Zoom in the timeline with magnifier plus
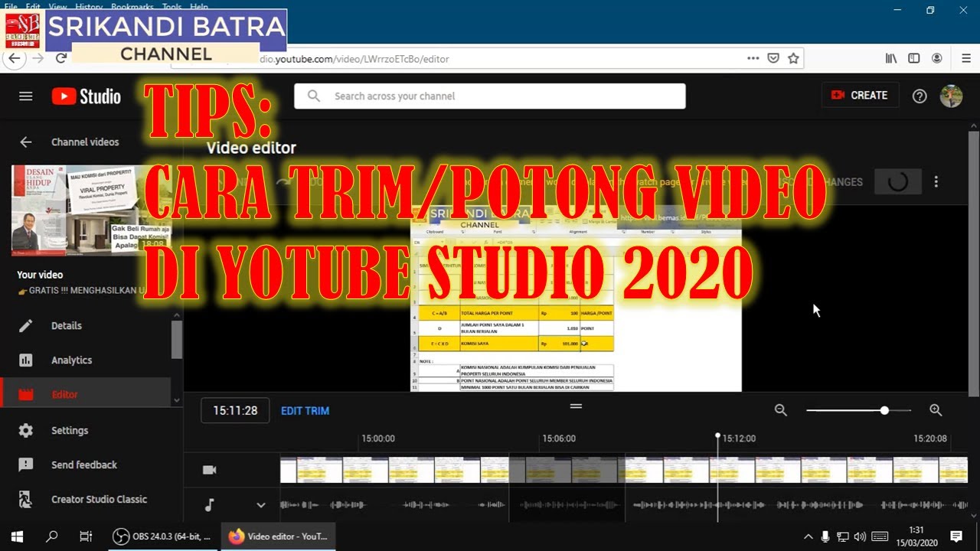980x551 pixels. 936,410
